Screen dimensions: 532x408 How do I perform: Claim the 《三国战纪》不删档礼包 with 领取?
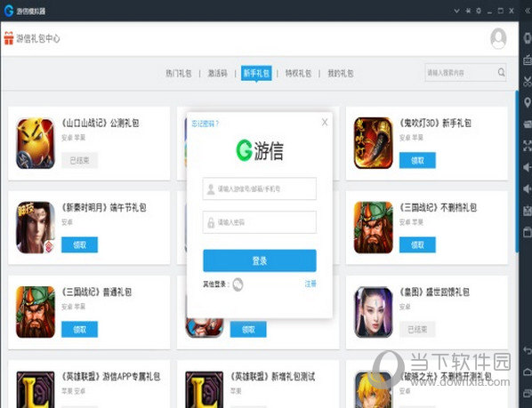tap(417, 244)
